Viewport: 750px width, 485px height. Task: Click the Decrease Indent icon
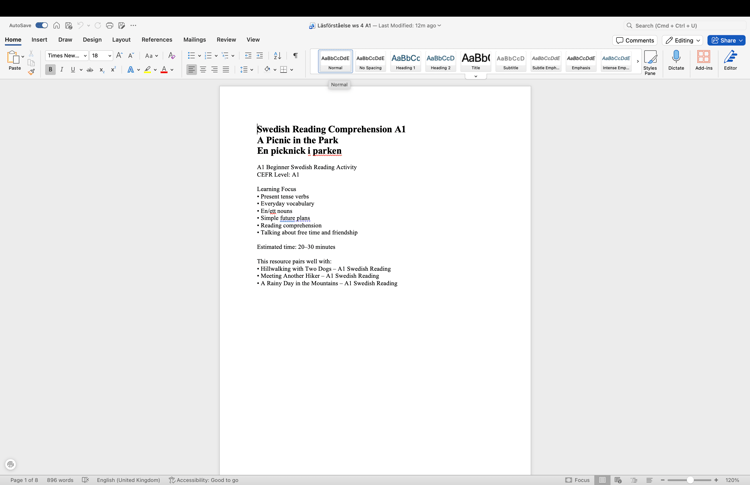248,55
